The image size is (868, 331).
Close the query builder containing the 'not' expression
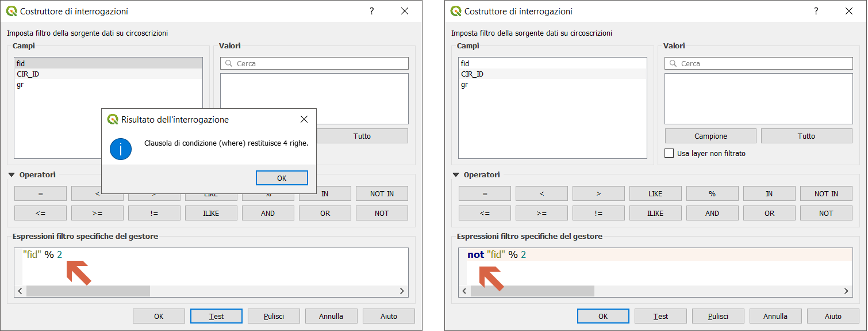(x=849, y=12)
